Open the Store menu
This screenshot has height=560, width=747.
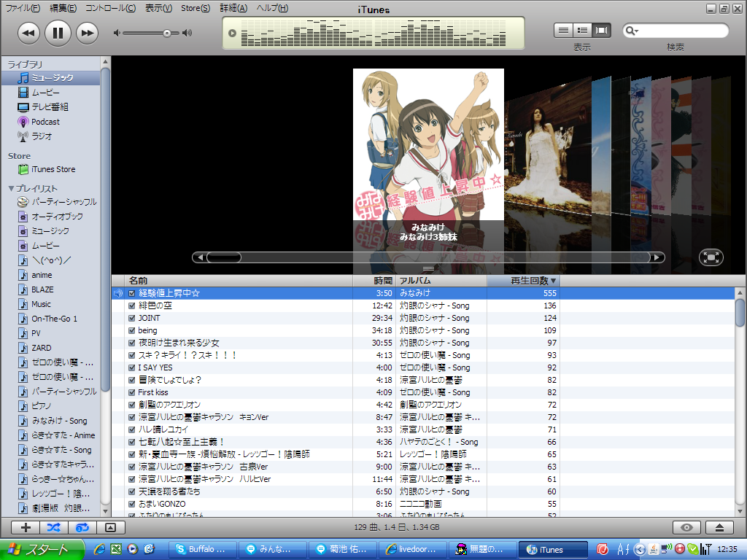pyautogui.click(x=196, y=8)
